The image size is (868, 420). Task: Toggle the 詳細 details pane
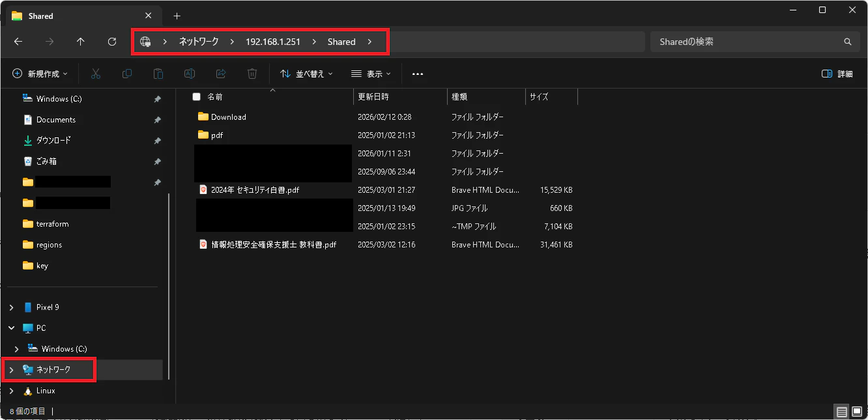(x=837, y=74)
